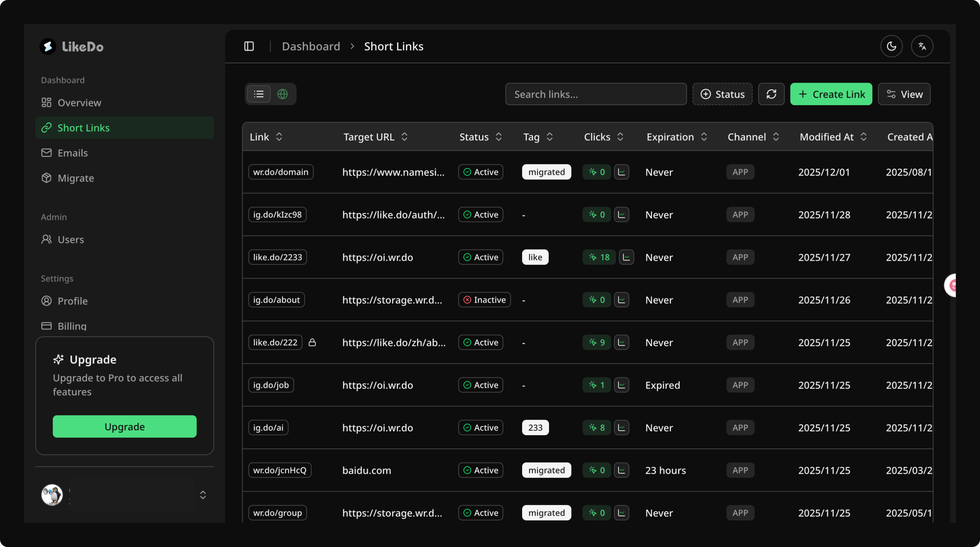Viewport: 980px width, 547px height.
Task: Refresh the links list
Action: click(x=772, y=94)
